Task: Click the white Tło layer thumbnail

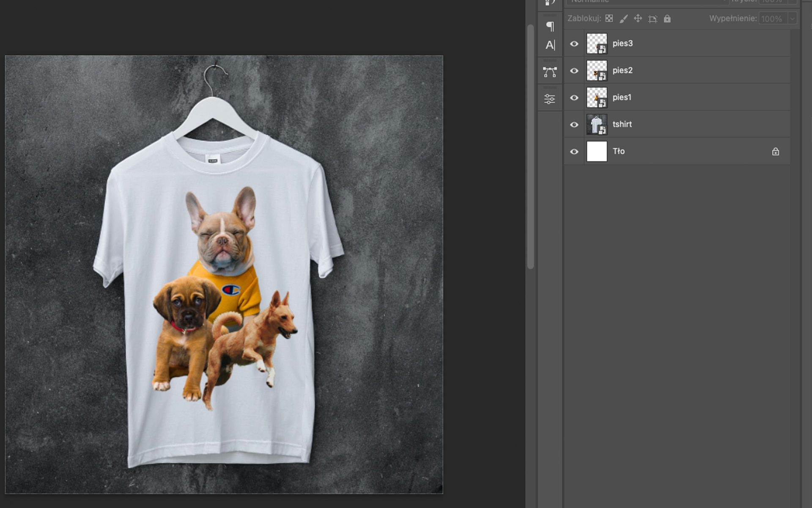Action: 597,152
